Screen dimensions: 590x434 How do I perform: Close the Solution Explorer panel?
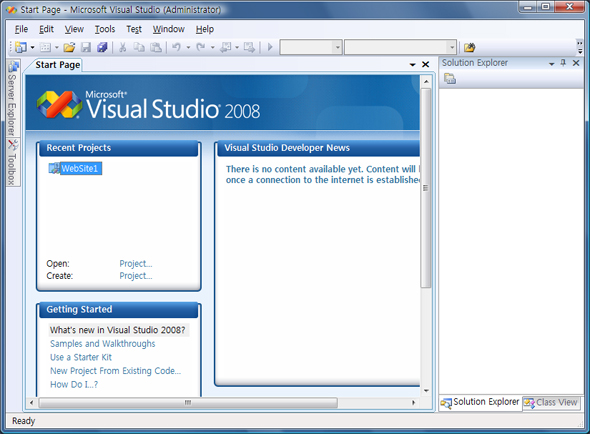pos(576,63)
